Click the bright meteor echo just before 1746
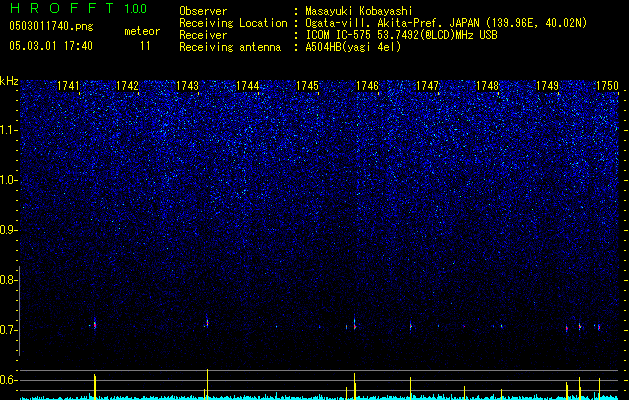The width and height of the screenshot is (629, 400). (355, 325)
